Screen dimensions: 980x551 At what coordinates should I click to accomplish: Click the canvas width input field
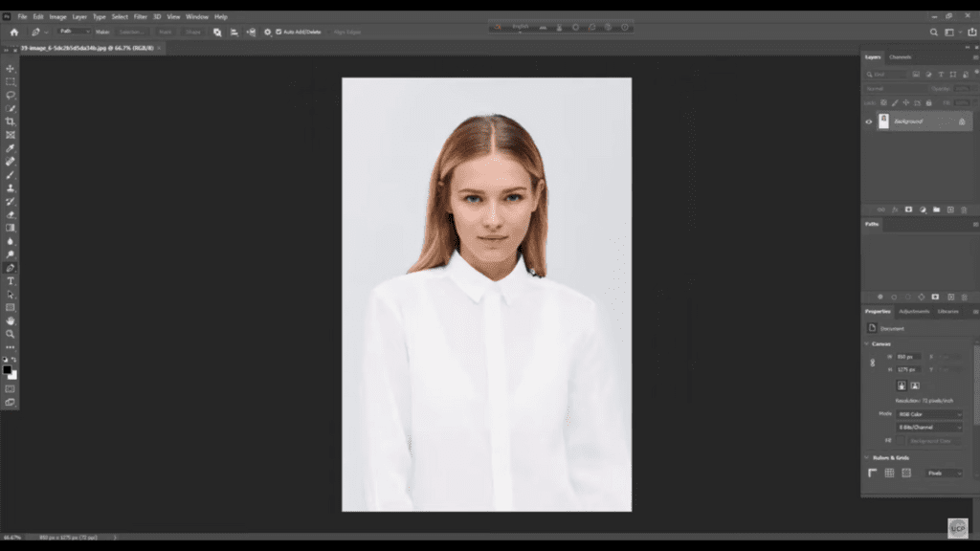point(908,356)
